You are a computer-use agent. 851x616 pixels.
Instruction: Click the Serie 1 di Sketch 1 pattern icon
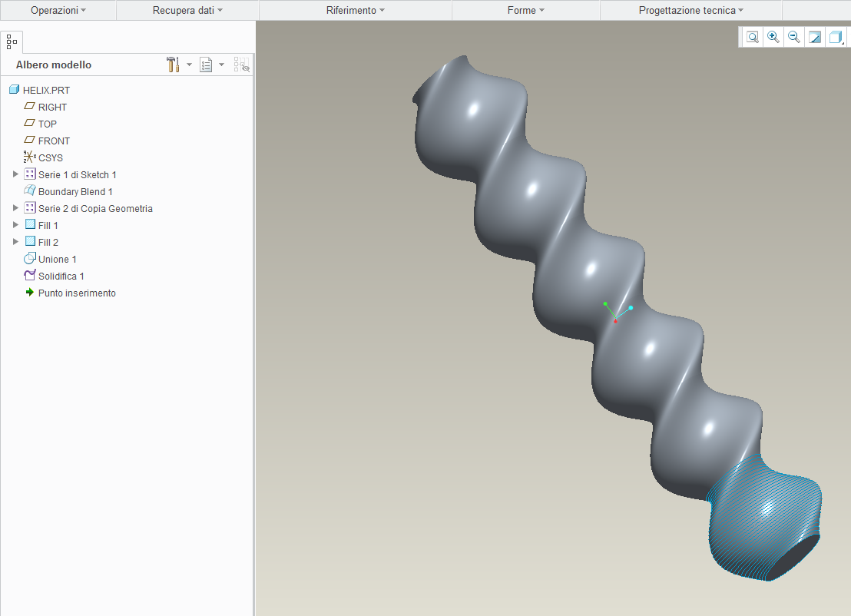(x=30, y=174)
